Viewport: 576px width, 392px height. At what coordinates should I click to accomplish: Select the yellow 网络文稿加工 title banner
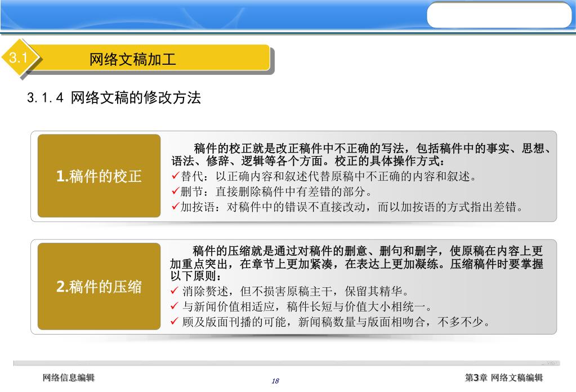(153, 59)
